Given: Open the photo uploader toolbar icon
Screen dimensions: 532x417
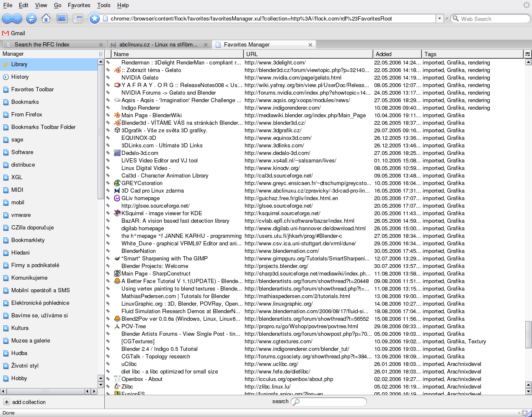Looking at the screenshot, I should pyautogui.click(x=62, y=18).
